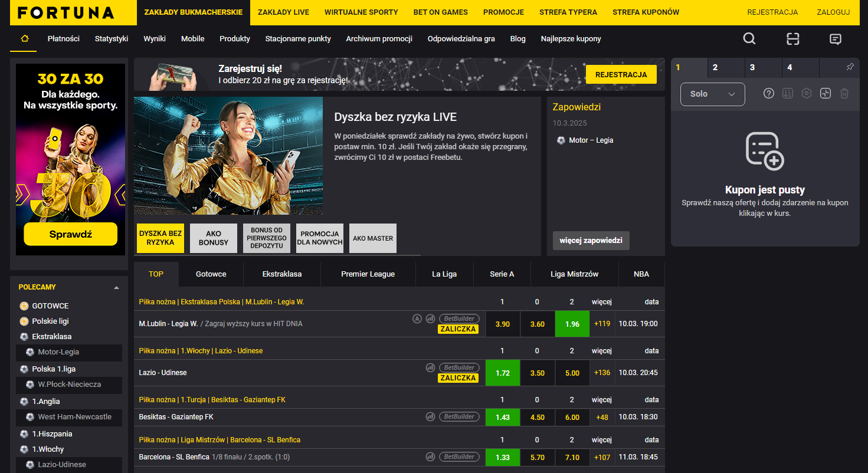Click więcej zapowiedzi button
The image size is (868, 473).
(x=591, y=241)
